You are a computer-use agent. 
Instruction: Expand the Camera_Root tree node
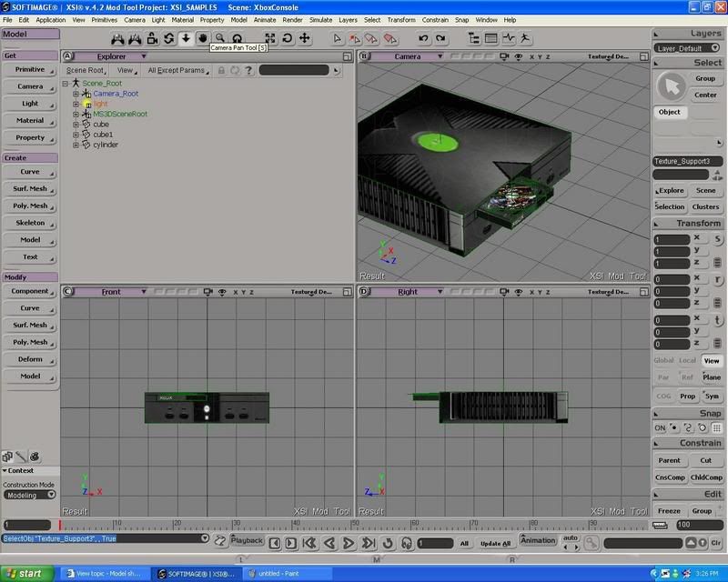[76, 94]
